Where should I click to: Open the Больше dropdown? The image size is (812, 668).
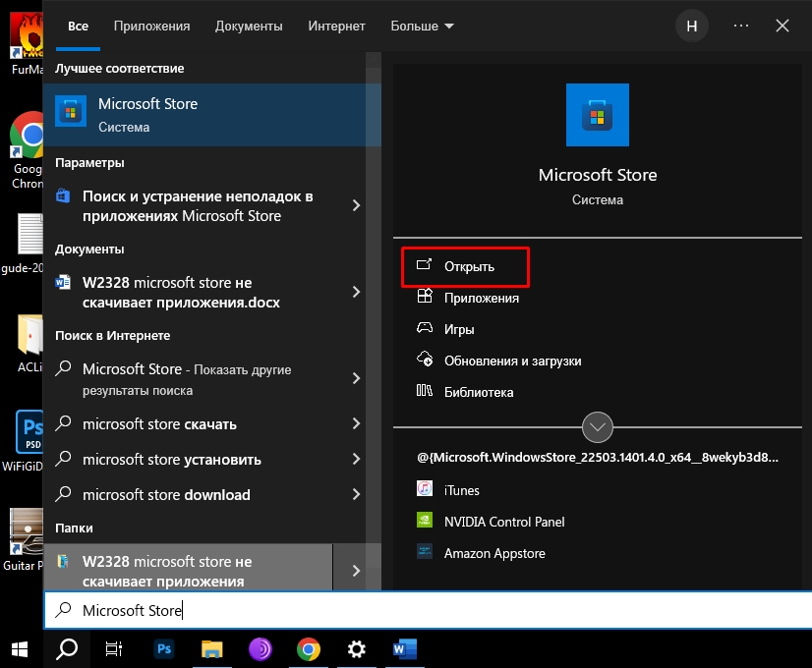[422, 26]
